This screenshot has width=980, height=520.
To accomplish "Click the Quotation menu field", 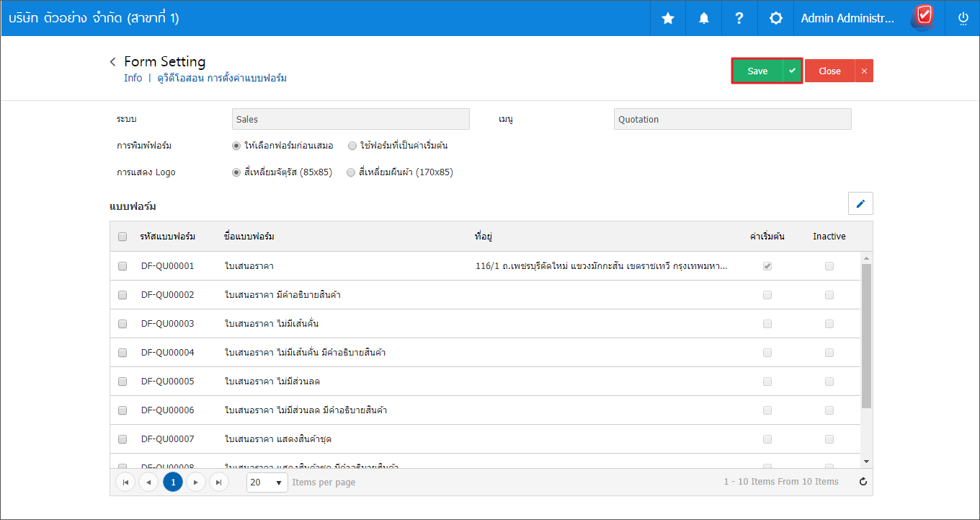I will click(x=733, y=119).
